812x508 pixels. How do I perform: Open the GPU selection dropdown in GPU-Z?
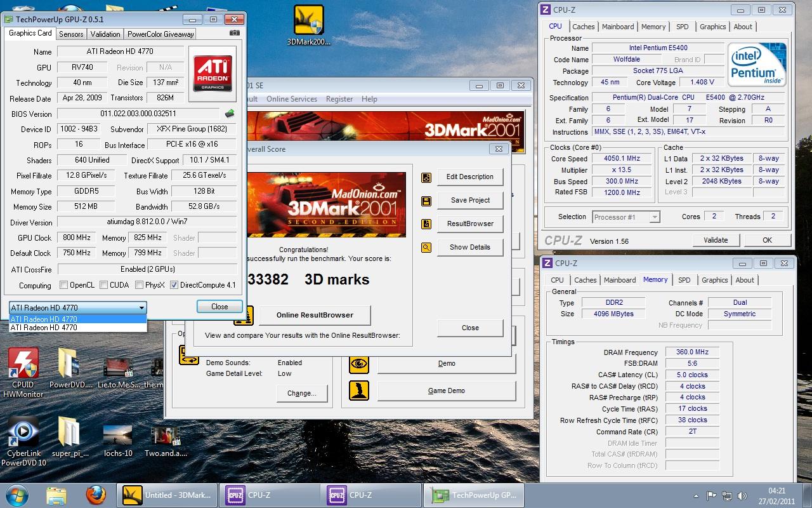tap(78, 308)
